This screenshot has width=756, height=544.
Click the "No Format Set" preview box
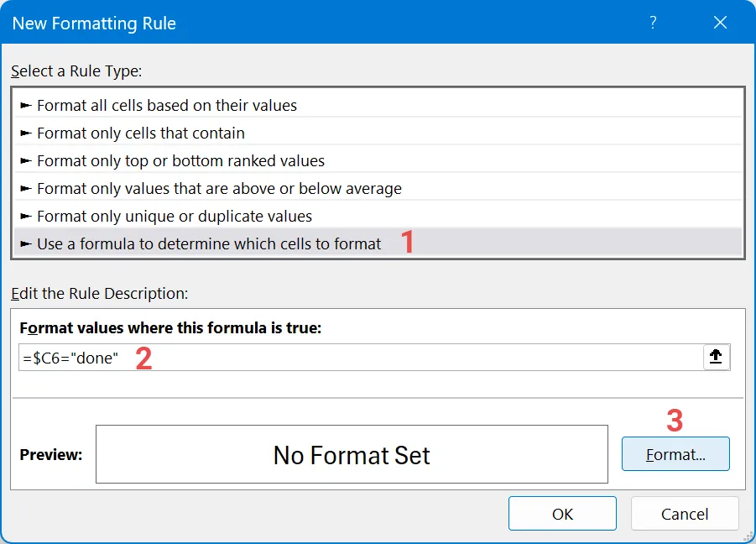coord(352,455)
